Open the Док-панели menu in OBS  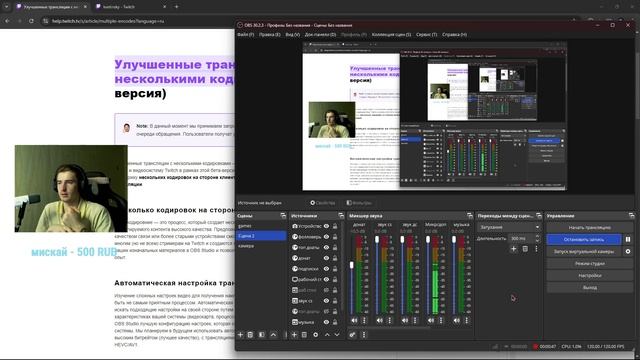320,35
